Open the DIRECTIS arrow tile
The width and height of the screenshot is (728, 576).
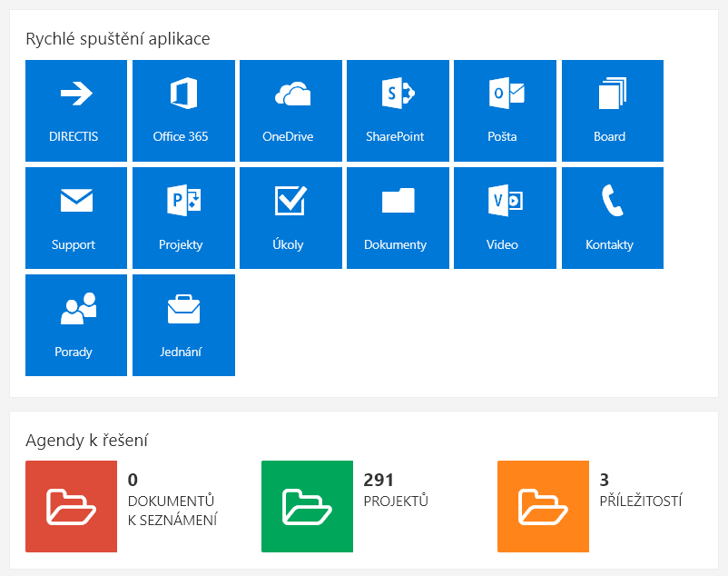click(76, 111)
